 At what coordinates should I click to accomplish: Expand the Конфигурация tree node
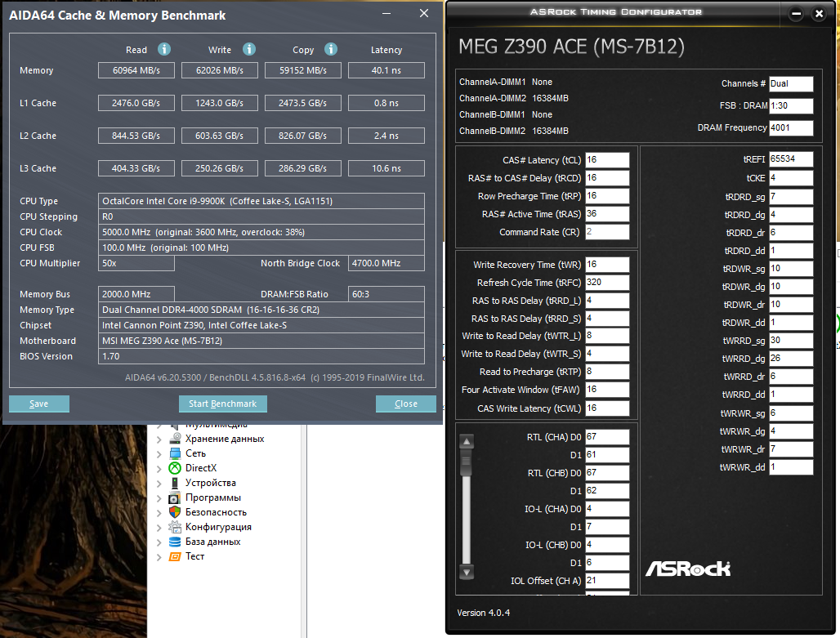point(159,527)
